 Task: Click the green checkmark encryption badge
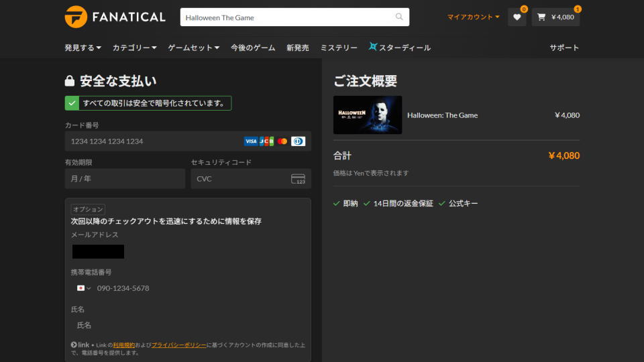click(x=72, y=103)
